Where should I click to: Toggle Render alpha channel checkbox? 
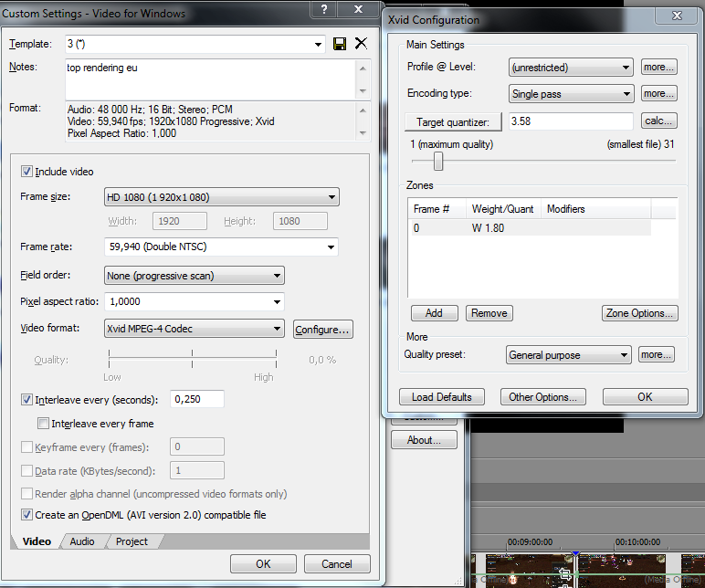tap(26, 494)
